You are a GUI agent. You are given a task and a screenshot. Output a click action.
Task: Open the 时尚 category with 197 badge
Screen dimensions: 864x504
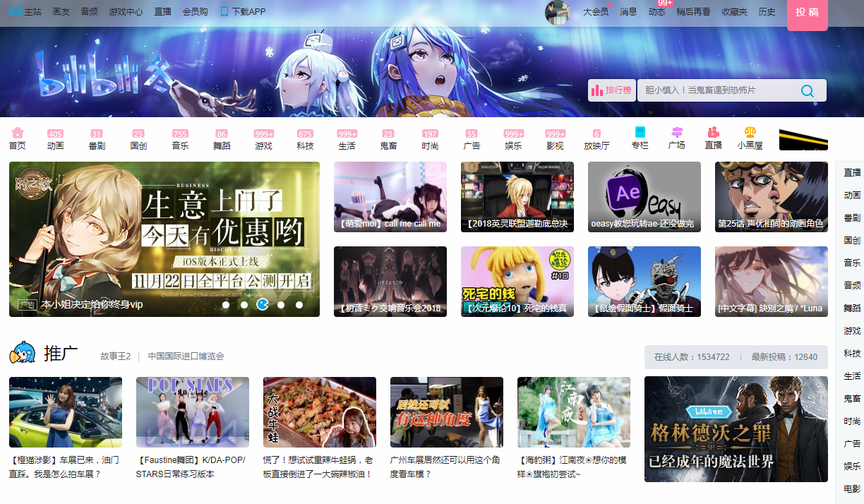coord(430,140)
